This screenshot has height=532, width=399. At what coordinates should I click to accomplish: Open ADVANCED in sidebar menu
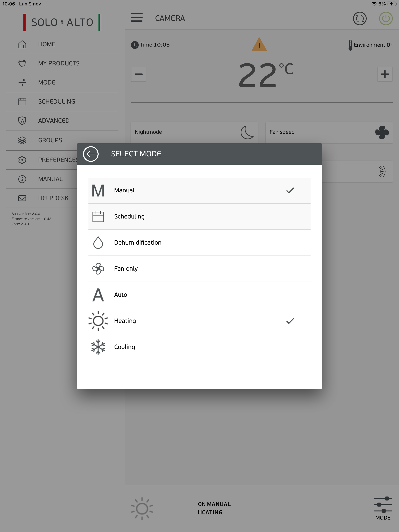point(62,121)
